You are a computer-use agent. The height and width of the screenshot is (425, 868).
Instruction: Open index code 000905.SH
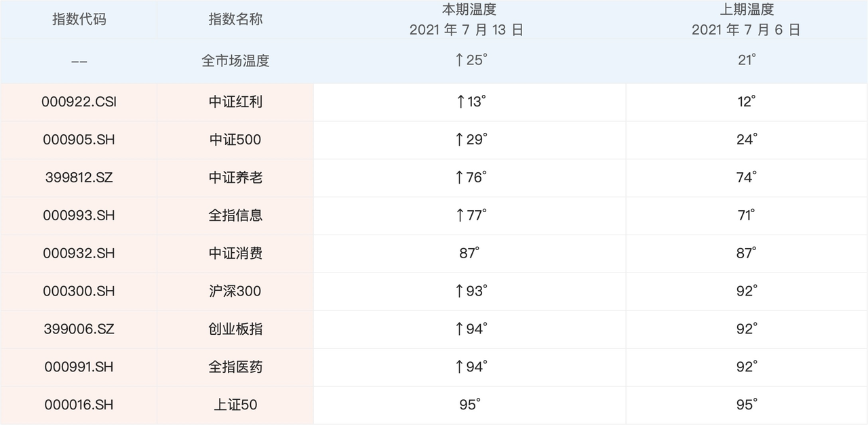pyautogui.click(x=79, y=140)
